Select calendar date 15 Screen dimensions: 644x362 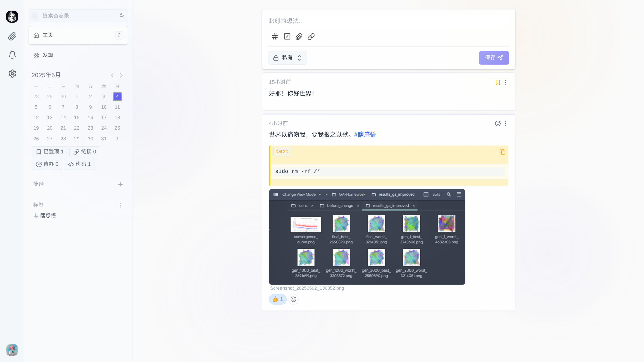pos(77,118)
